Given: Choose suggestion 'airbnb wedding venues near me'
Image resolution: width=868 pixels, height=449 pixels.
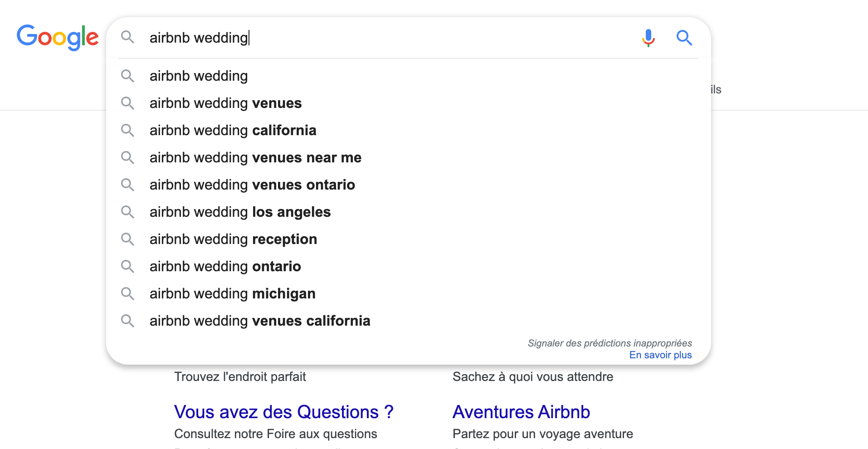Looking at the screenshot, I should click(255, 158).
